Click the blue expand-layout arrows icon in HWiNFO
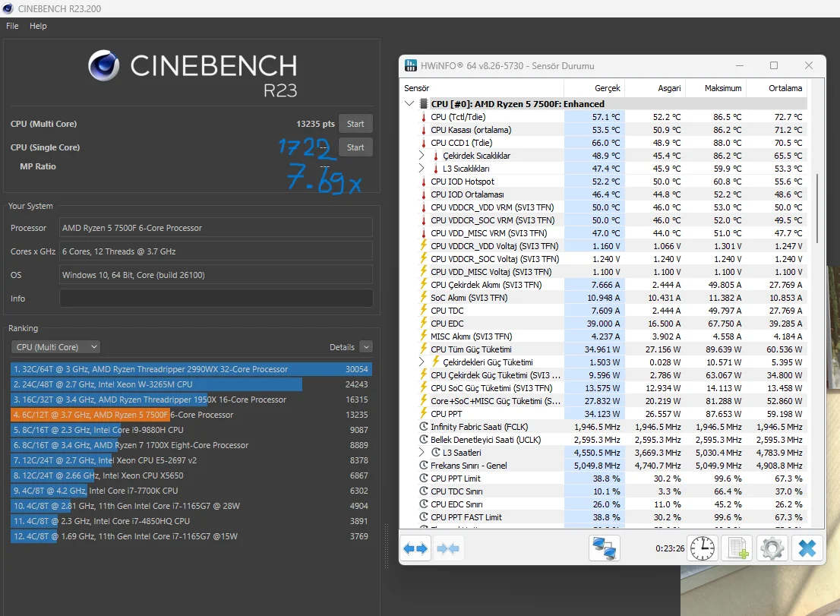Viewport: 840px width, 616px height. click(415, 548)
